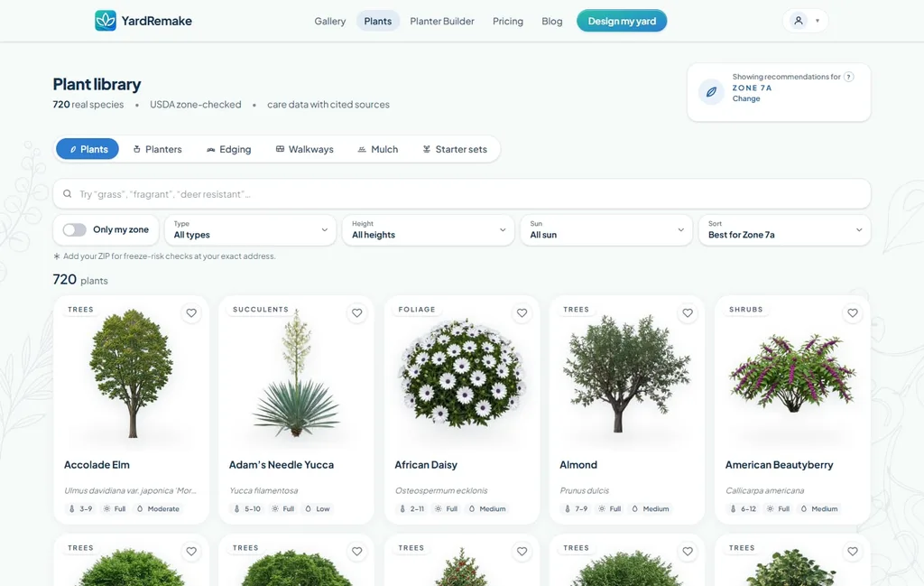Favorite American Beautyberry with its heart

(853, 313)
